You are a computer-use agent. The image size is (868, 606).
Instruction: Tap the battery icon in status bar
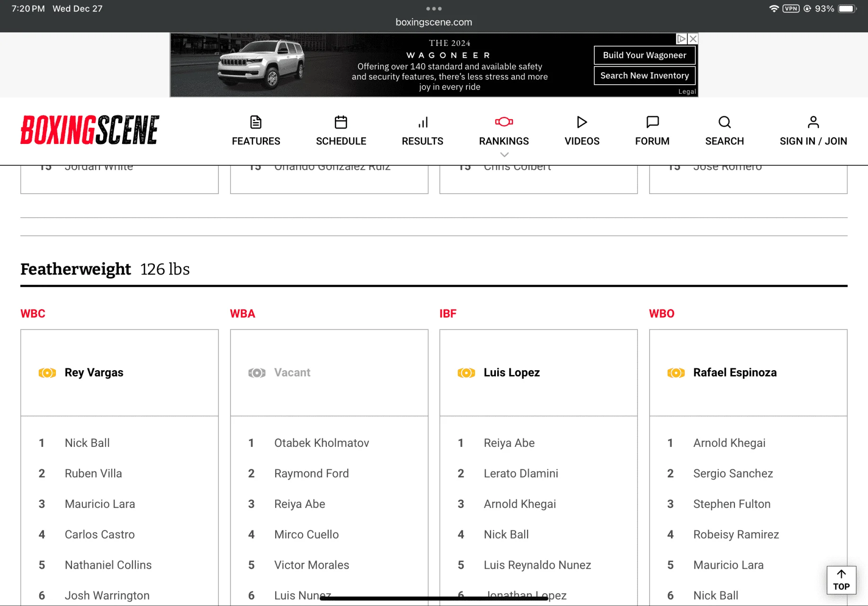click(848, 9)
